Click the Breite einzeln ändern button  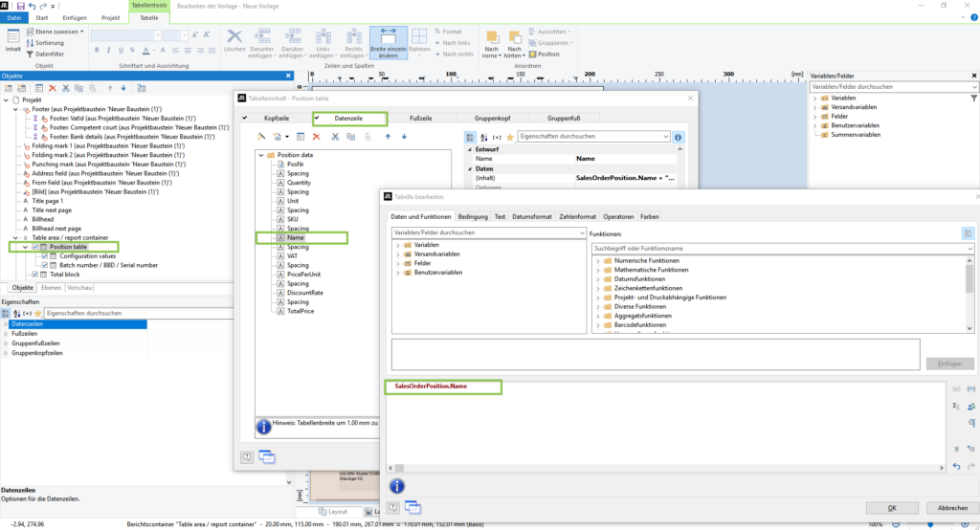pos(389,43)
